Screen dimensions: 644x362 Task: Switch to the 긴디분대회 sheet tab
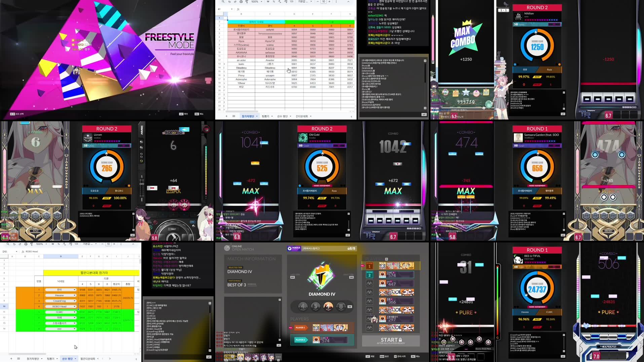tap(302, 116)
